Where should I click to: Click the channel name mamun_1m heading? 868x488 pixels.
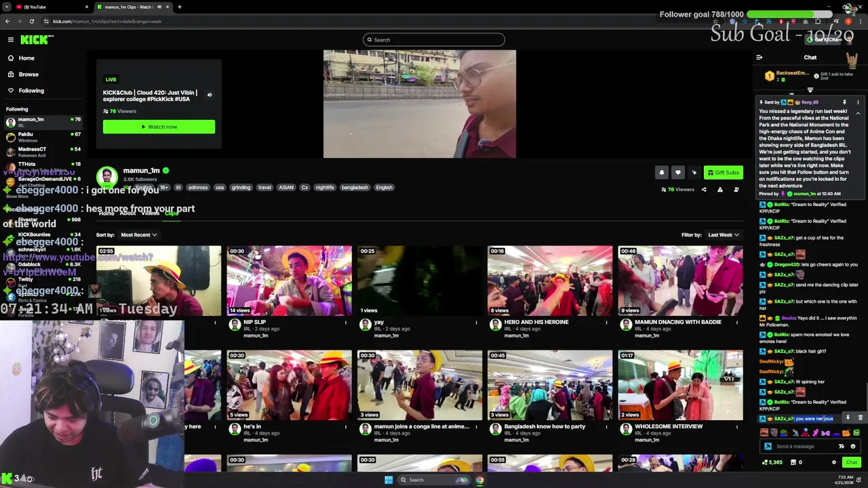[141, 171]
